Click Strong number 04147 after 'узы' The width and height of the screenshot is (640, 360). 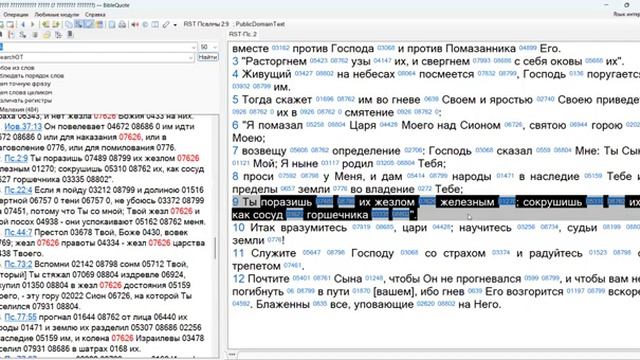[382, 61]
